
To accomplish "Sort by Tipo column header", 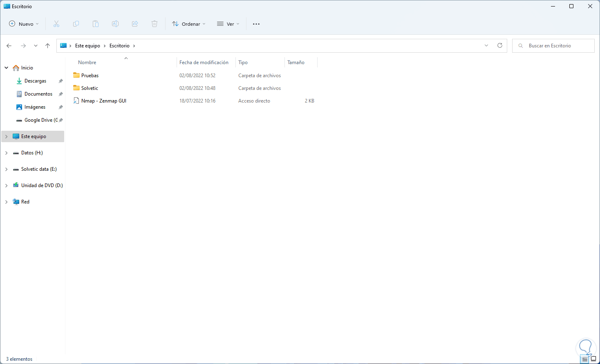I will click(243, 63).
